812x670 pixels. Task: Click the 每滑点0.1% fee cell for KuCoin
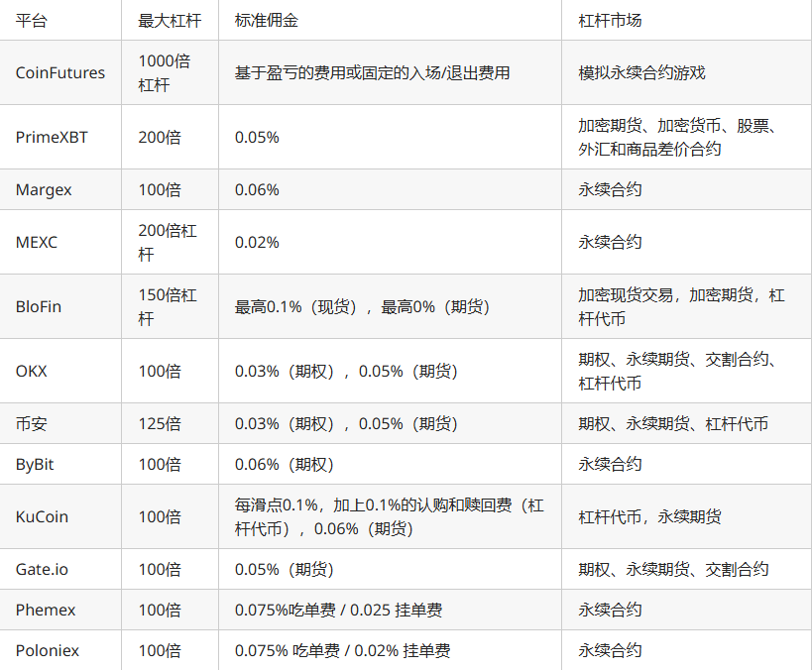point(390,516)
